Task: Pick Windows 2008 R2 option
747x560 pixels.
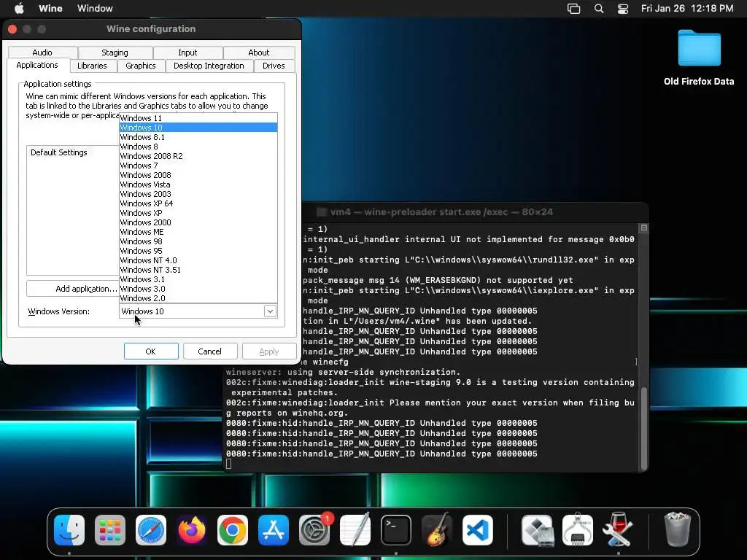Action: (198, 156)
